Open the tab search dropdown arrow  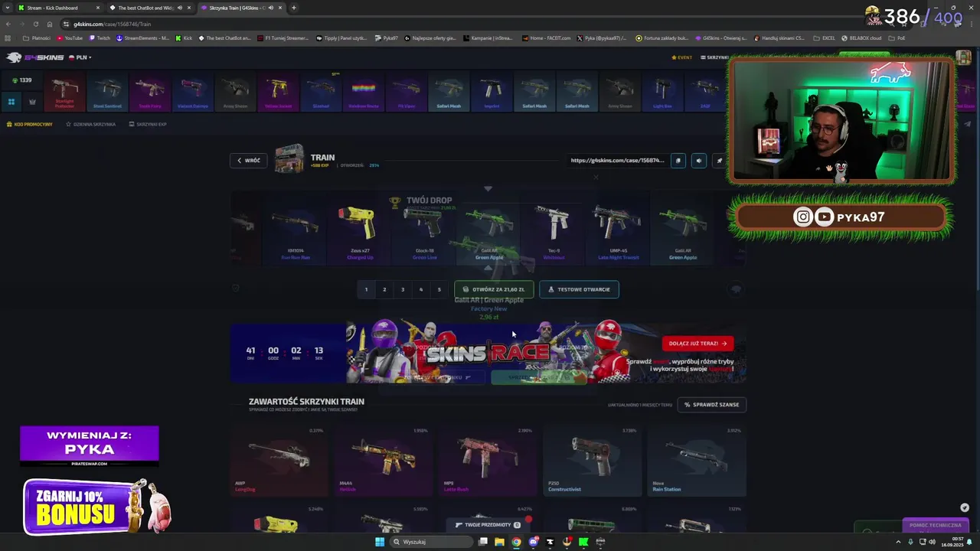click(7, 8)
